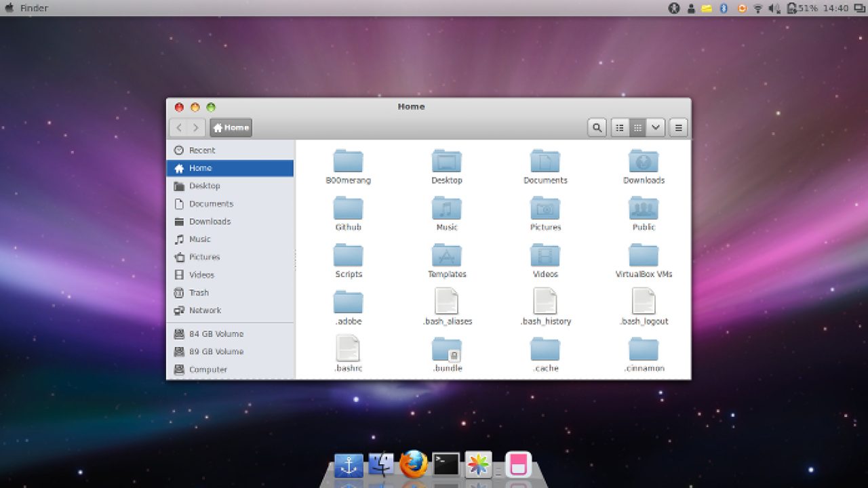Open the yellow mail tray icon

coord(707,8)
